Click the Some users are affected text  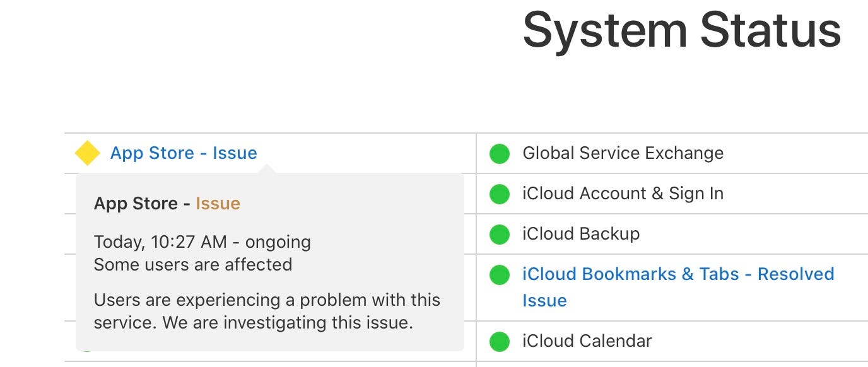click(x=193, y=264)
